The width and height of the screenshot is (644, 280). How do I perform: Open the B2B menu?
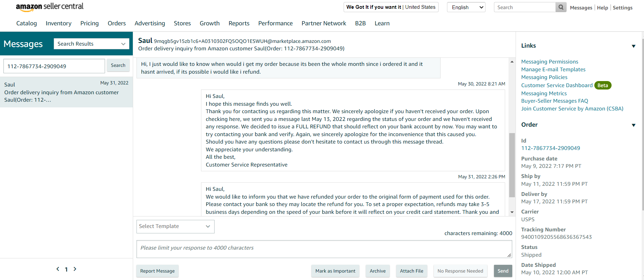click(x=361, y=23)
